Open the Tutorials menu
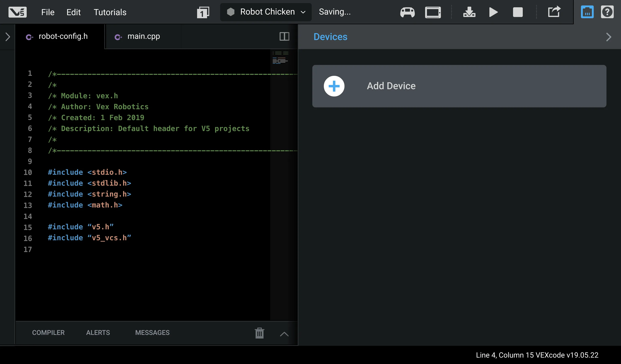This screenshot has width=621, height=364. point(110,12)
